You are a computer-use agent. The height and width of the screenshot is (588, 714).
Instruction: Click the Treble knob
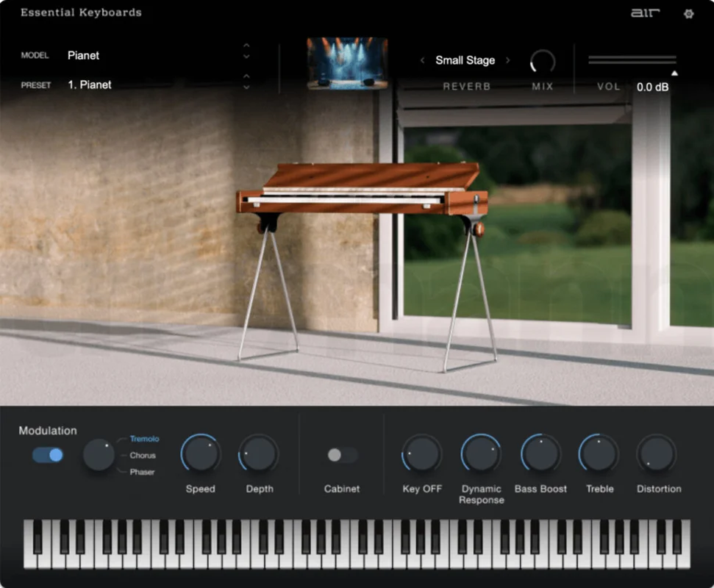[x=599, y=453]
